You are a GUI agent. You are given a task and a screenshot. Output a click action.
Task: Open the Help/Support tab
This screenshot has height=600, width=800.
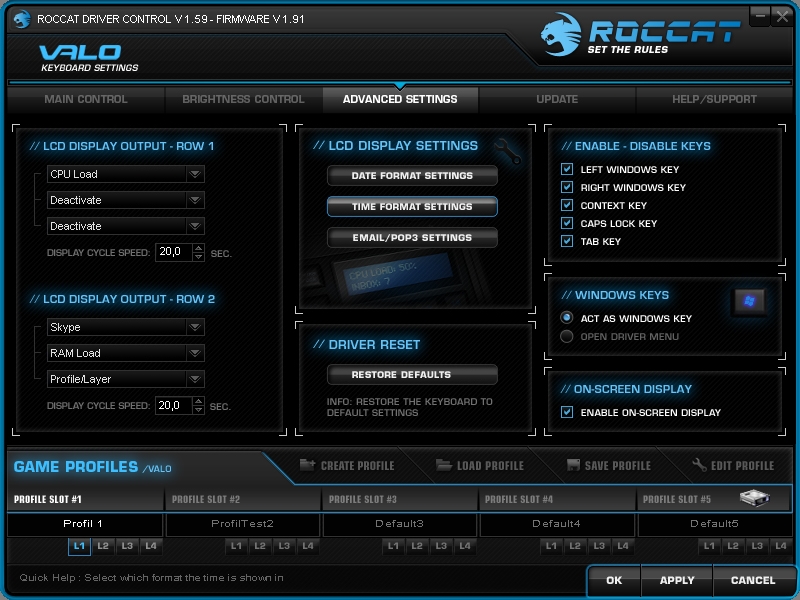click(x=714, y=99)
